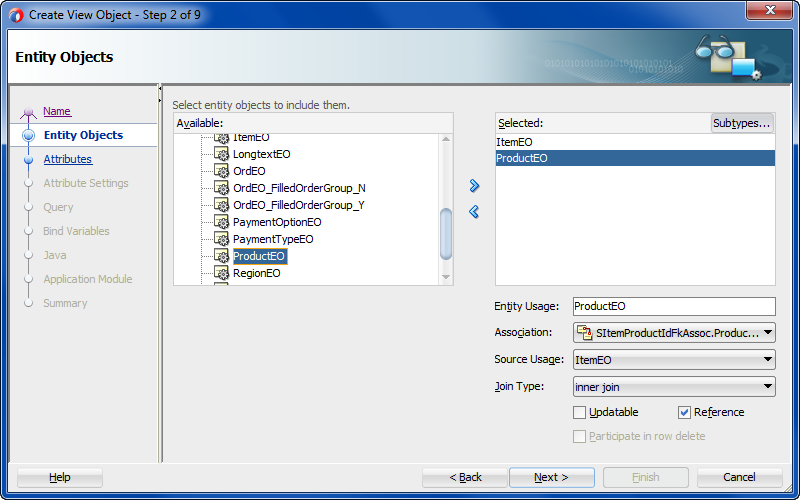The image size is (800, 500).
Task: Click the OrdEO_FilledOrderGroup_N entity icon
Action: 221,188
